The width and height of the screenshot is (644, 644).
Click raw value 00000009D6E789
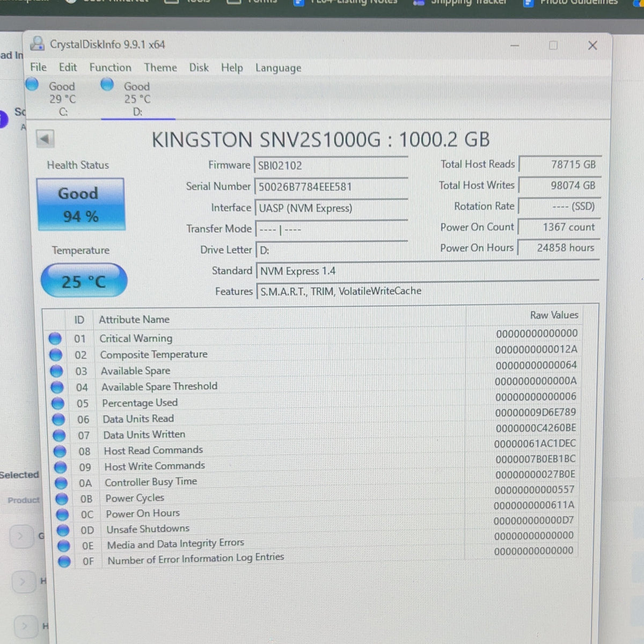[535, 412]
